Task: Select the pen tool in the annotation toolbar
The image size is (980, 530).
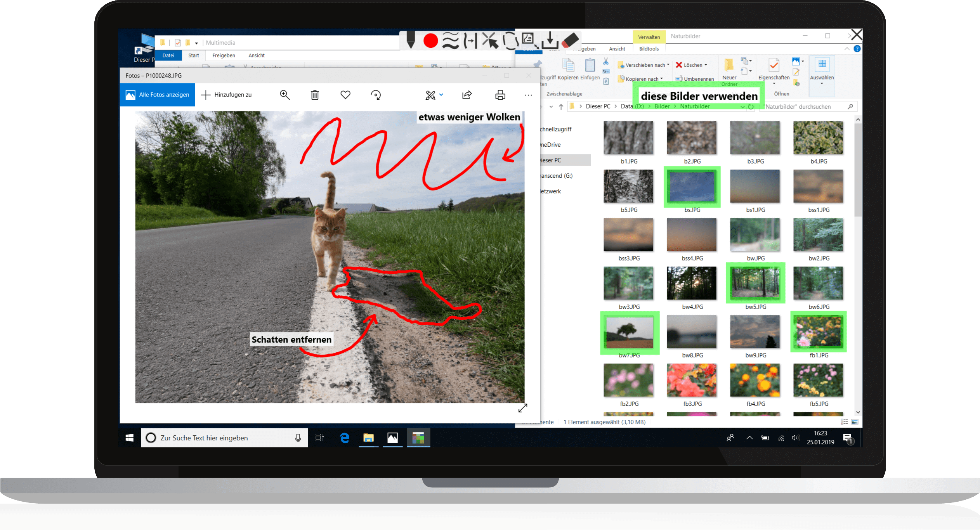Action: point(411,40)
